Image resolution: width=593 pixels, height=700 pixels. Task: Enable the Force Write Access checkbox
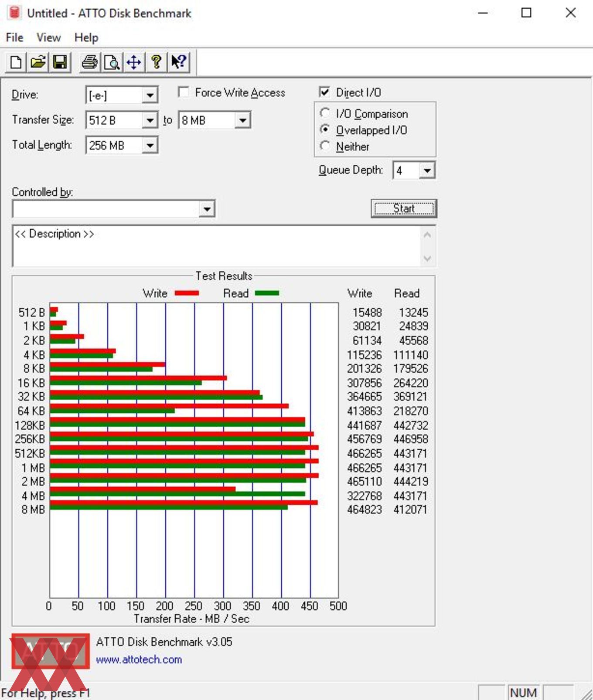point(184,92)
